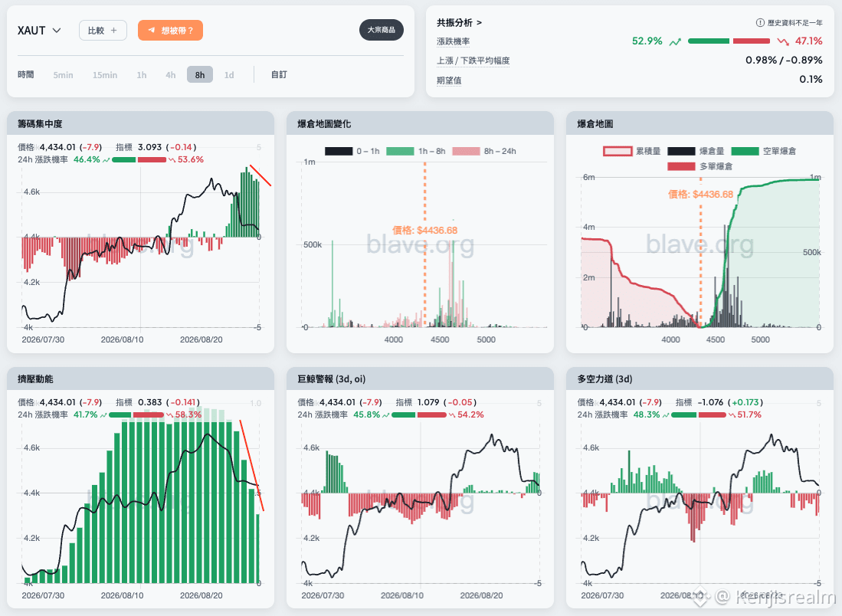This screenshot has width=842, height=616.
Task: Click the green uptrend icon beside 52.9%
Action: 675,41
